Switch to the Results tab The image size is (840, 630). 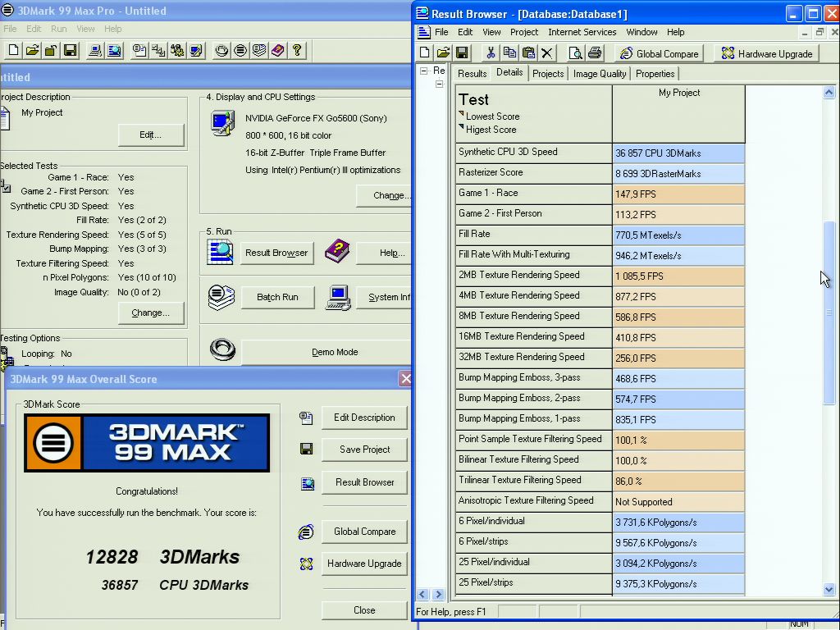(472, 73)
